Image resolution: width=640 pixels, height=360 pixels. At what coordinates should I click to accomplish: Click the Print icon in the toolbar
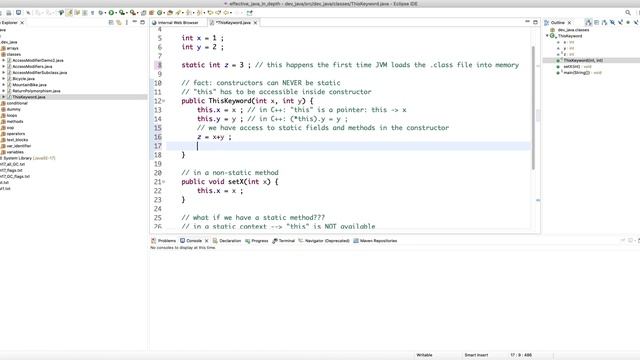(8, 13)
